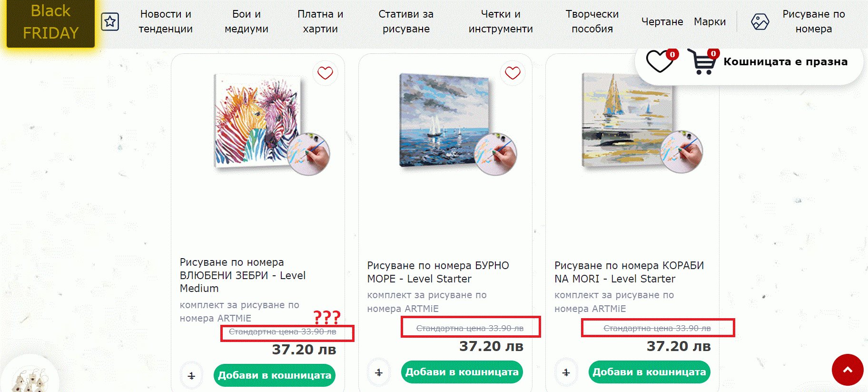
Task: Add ships at sea kit to cart
Action: (649, 372)
